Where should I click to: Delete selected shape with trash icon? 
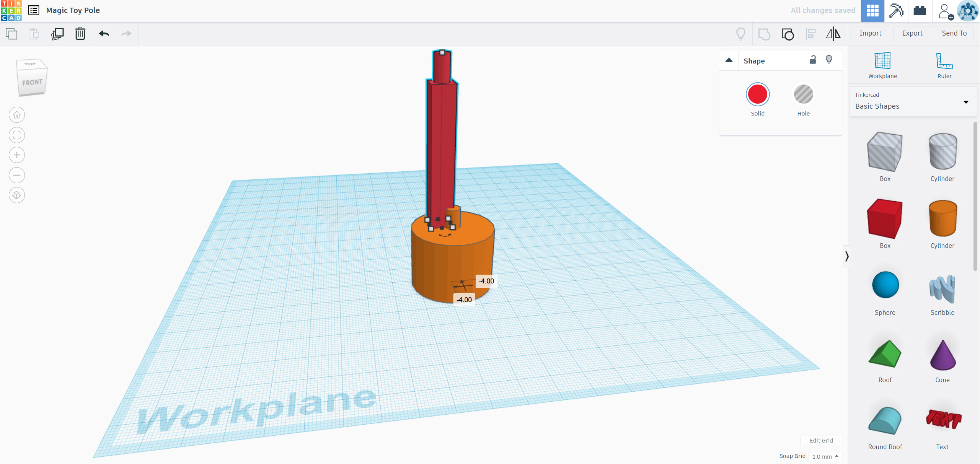(x=80, y=34)
